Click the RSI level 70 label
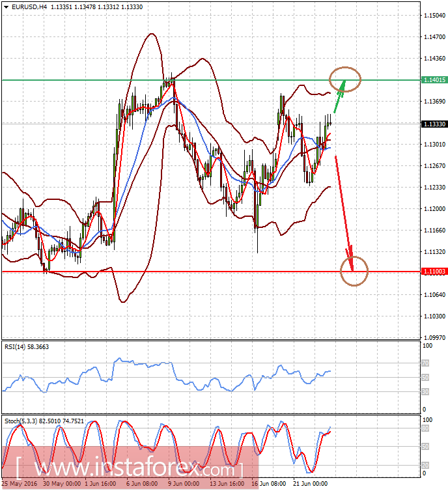The image size is (448, 491). (425, 363)
